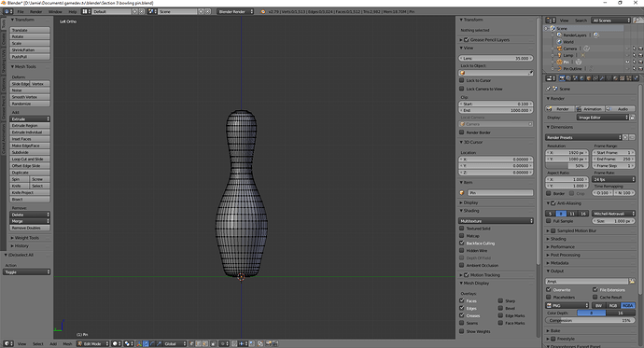Open the Scene properties tab icon
The height and width of the screenshot is (348, 644).
(576, 78)
